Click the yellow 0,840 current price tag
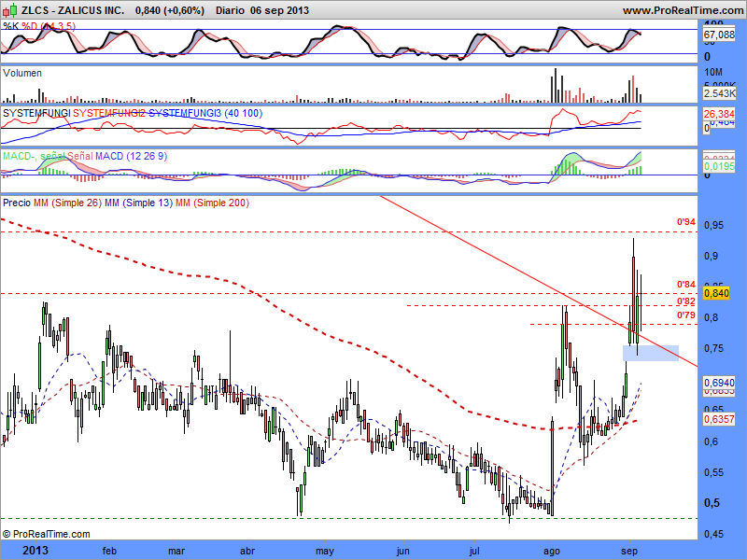This screenshot has height=560, width=747. point(716,293)
